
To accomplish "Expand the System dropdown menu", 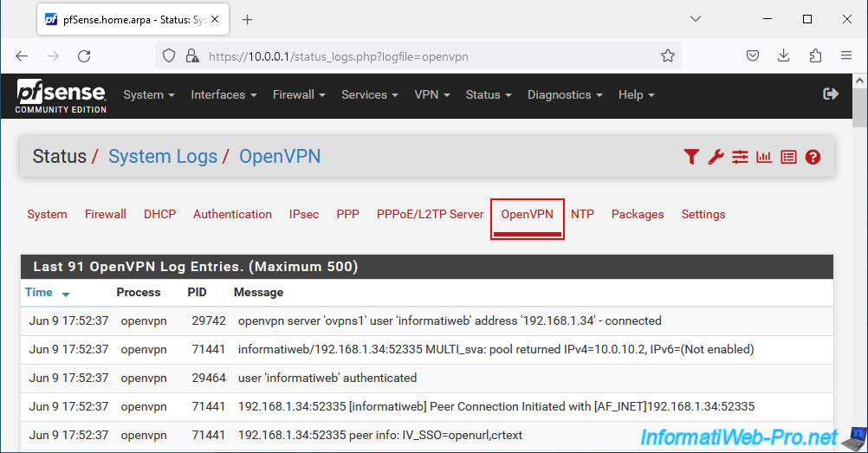I will pos(149,94).
